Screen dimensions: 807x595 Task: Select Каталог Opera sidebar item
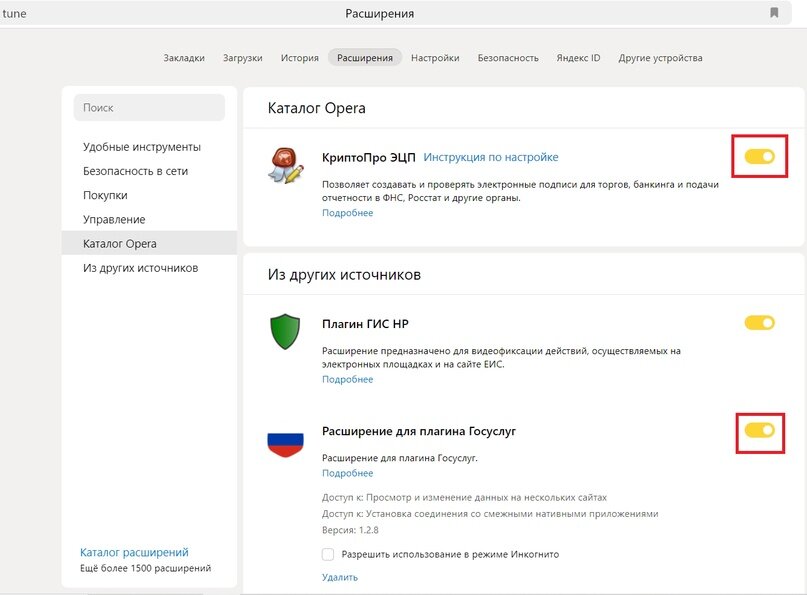(x=149, y=243)
